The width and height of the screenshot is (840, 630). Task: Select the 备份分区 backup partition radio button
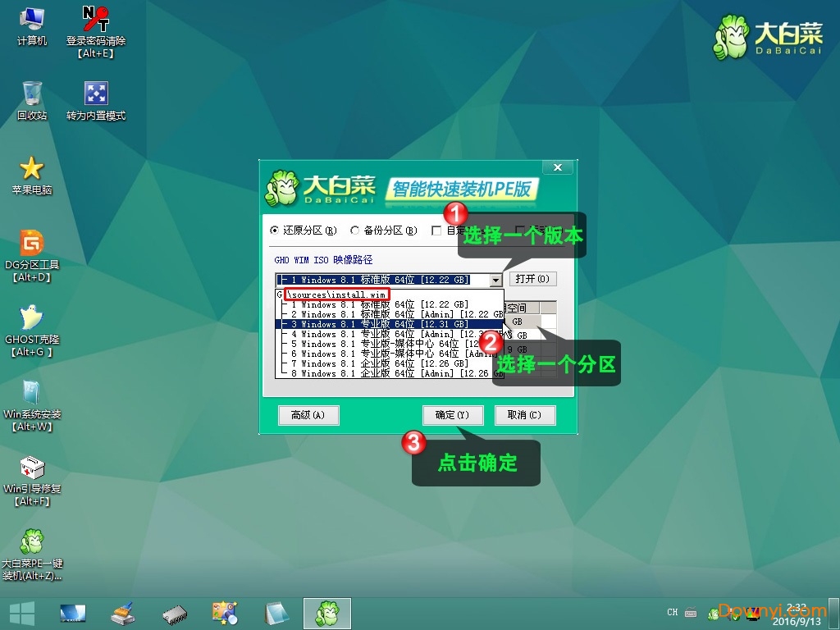(354, 231)
